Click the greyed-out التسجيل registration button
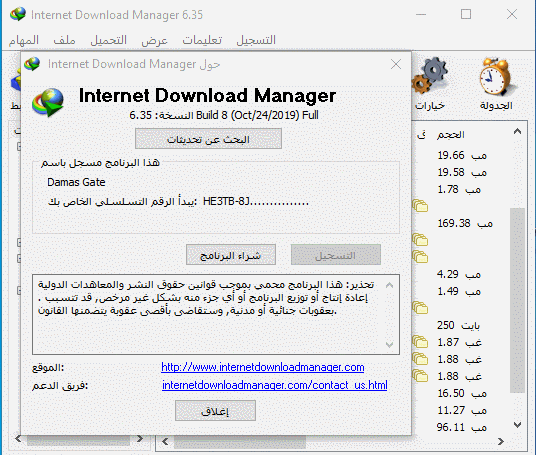 (336, 255)
